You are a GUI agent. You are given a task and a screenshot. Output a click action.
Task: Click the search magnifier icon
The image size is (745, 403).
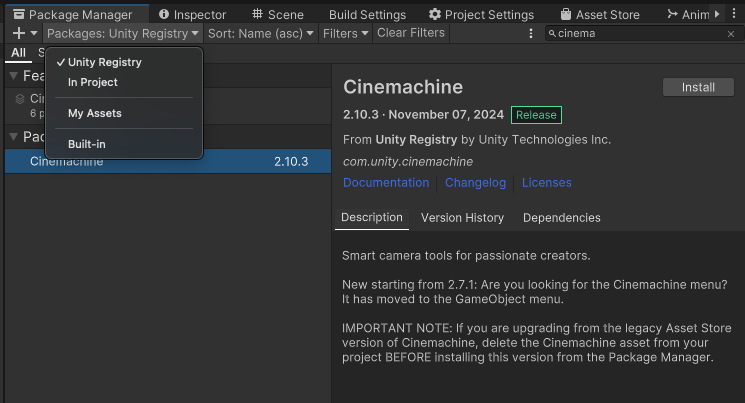pos(552,33)
